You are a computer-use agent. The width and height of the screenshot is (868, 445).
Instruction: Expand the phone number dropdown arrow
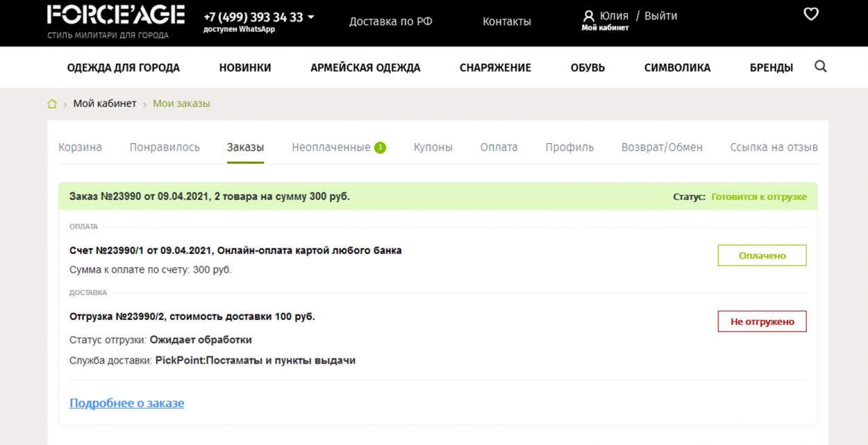310,17
